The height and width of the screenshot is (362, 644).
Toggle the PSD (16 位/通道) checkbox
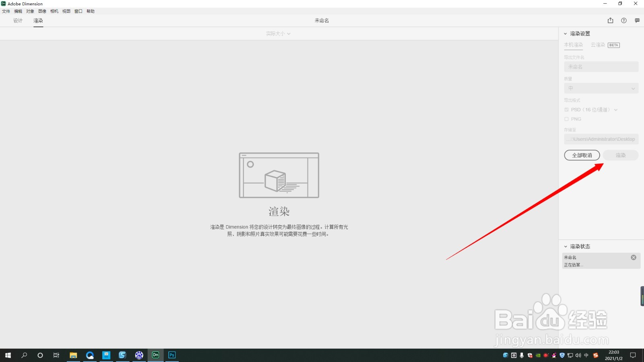pos(567,110)
